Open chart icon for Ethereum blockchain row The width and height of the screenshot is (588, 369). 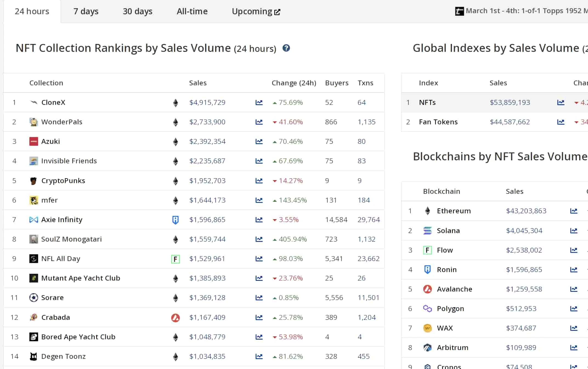[x=573, y=211]
